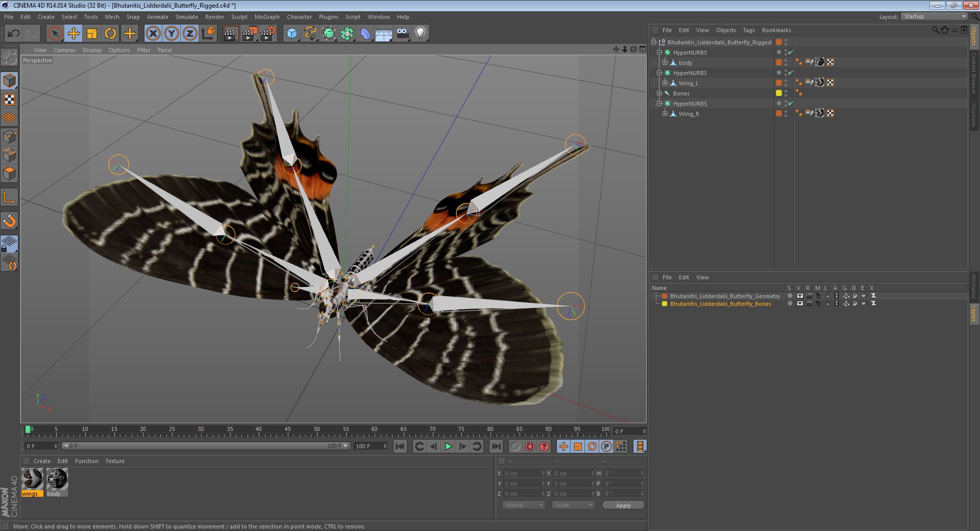980x531 pixels.
Task: Click the X position input field
Action: [524, 473]
